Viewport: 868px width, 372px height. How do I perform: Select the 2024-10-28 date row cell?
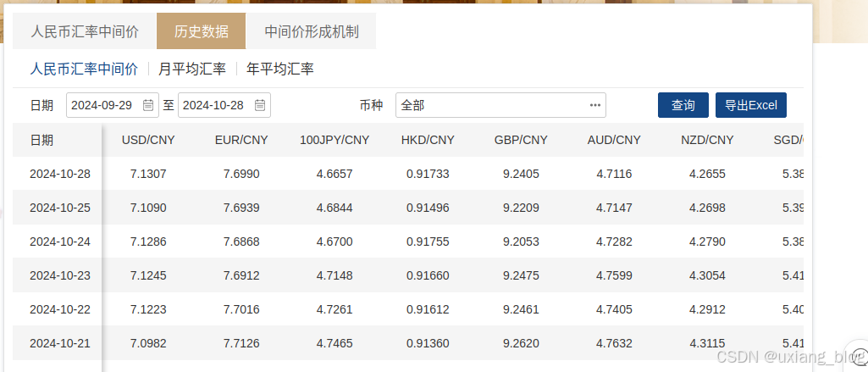[x=60, y=174]
